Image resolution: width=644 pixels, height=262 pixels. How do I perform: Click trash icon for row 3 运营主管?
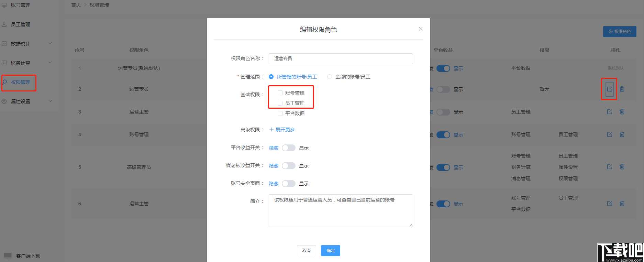pyautogui.click(x=622, y=112)
